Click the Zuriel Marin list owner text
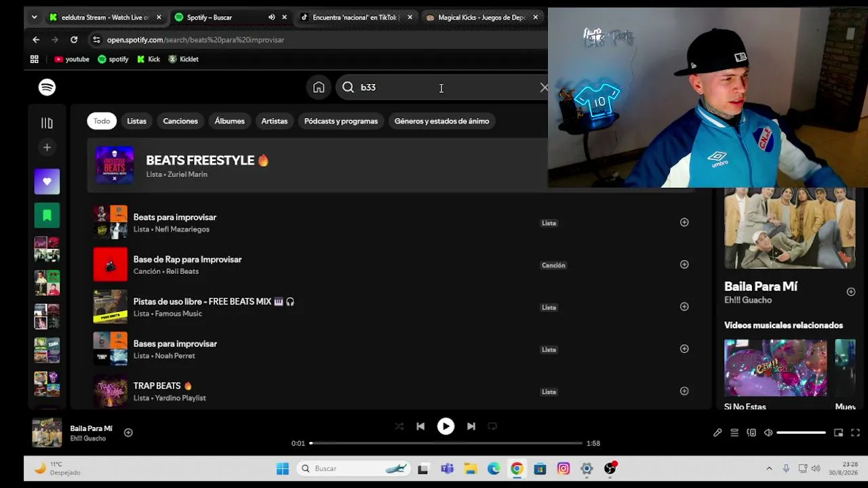 tap(187, 174)
